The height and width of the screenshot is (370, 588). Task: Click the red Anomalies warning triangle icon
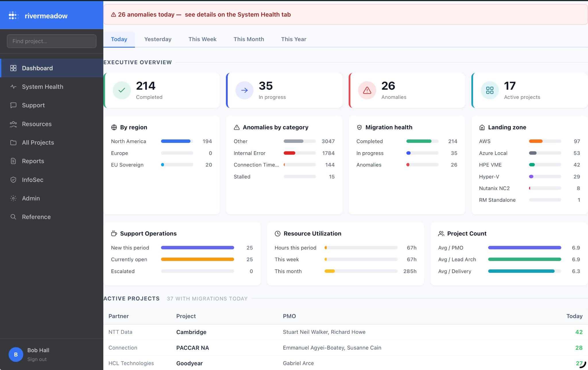tap(367, 90)
